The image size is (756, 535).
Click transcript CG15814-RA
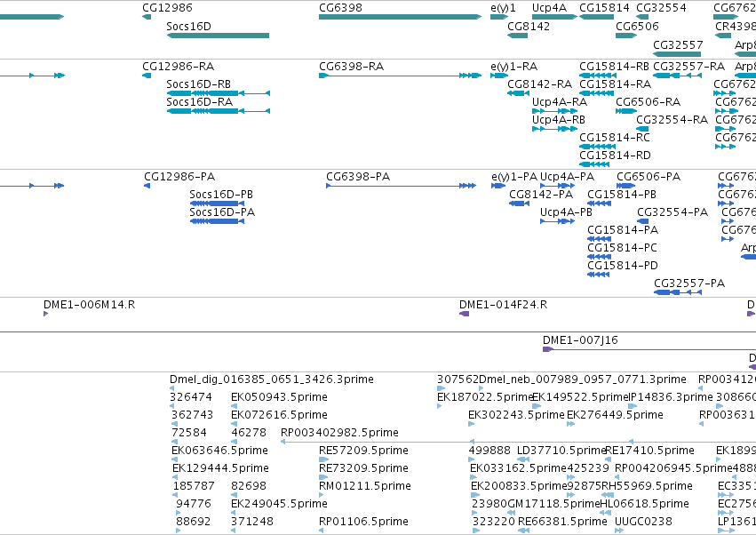pyautogui.click(x=596, y=93)
